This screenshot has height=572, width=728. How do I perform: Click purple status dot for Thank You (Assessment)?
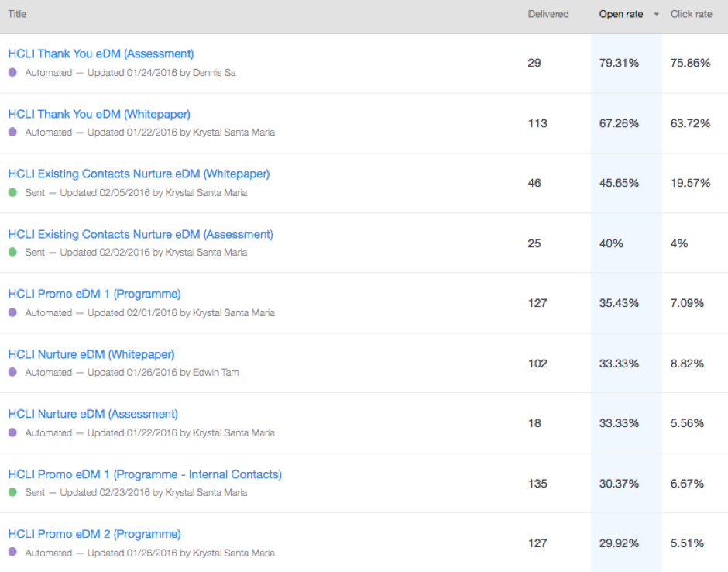[x=12, y=72]
